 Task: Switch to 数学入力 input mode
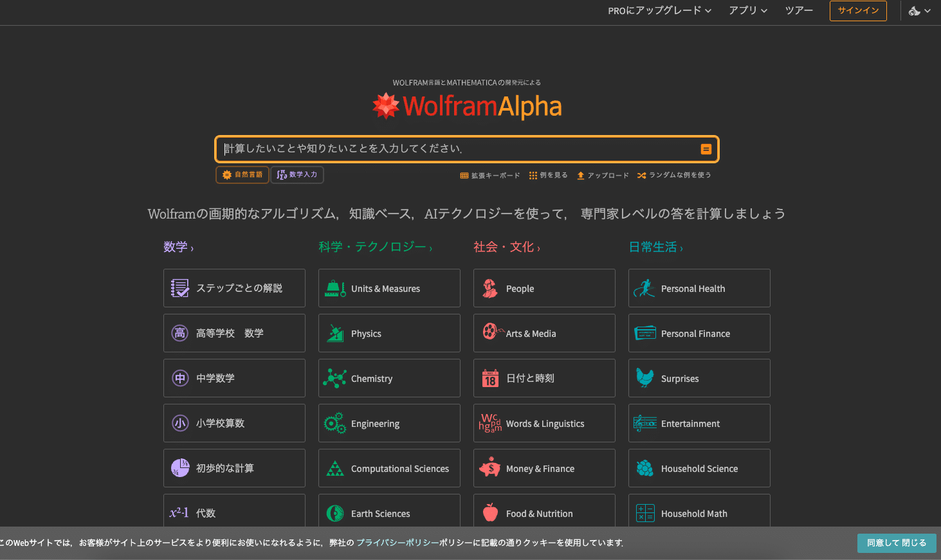click(297, 174)
